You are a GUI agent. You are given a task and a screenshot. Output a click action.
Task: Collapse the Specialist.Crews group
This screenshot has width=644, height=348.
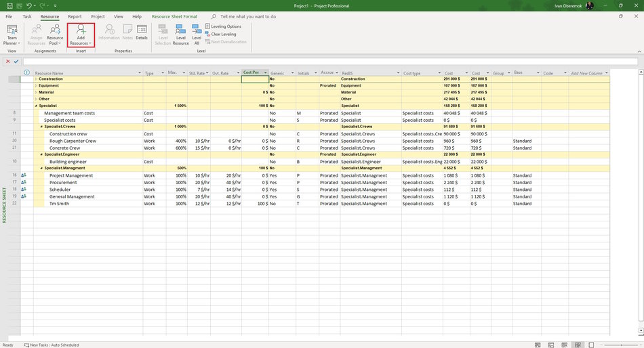(x=41, y=127)
